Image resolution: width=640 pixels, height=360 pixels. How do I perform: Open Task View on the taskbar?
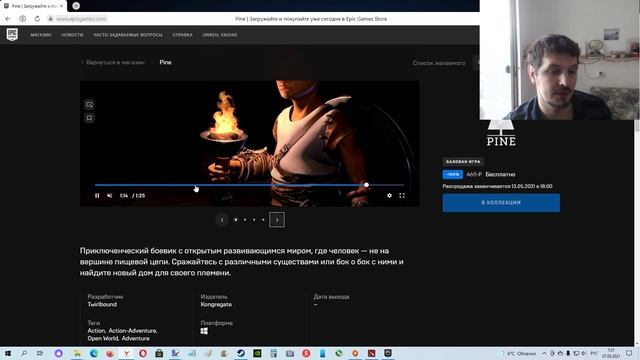[x=40, y=353]
